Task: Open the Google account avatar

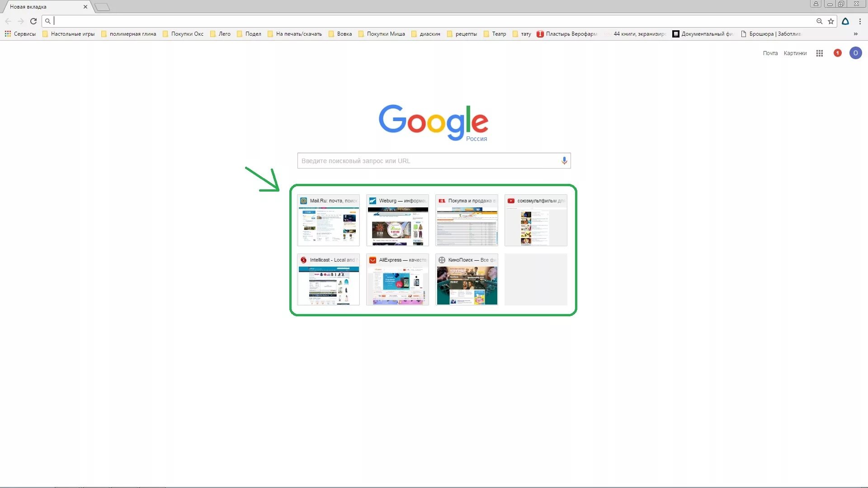Action: (855, 53)
